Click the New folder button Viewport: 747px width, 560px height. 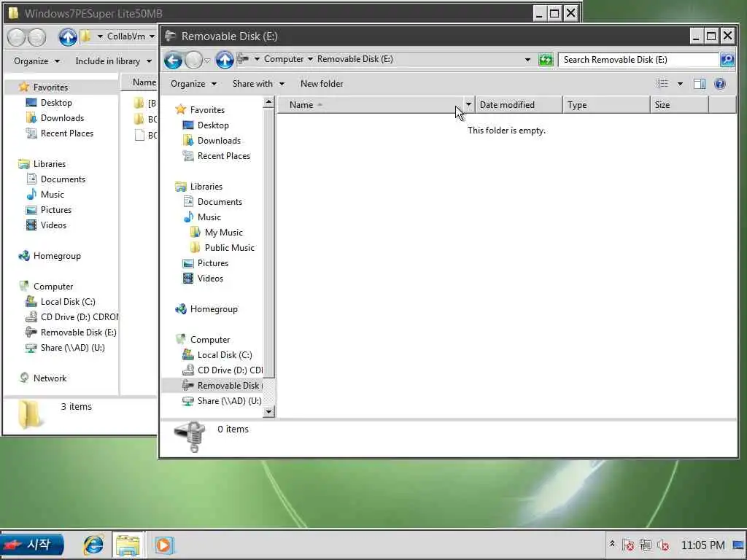322,84
